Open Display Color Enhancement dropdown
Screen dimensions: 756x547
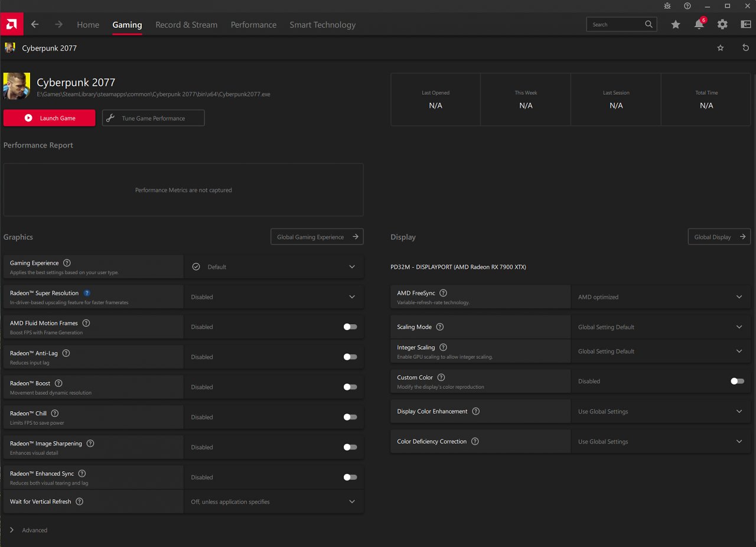click(661, 411)
